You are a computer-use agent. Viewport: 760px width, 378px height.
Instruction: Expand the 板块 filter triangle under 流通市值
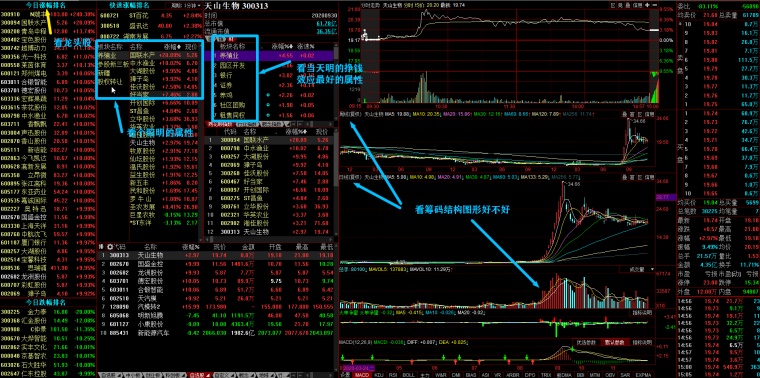(207, 39)
